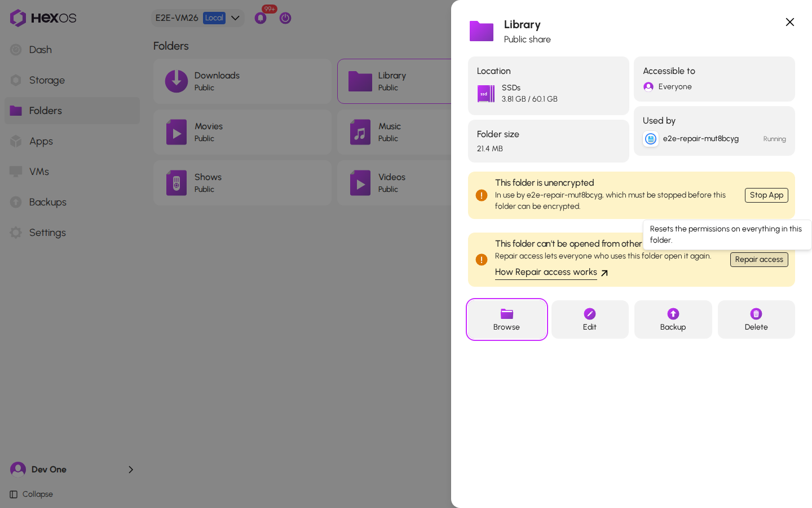Open the Downloads folder card

242,81
